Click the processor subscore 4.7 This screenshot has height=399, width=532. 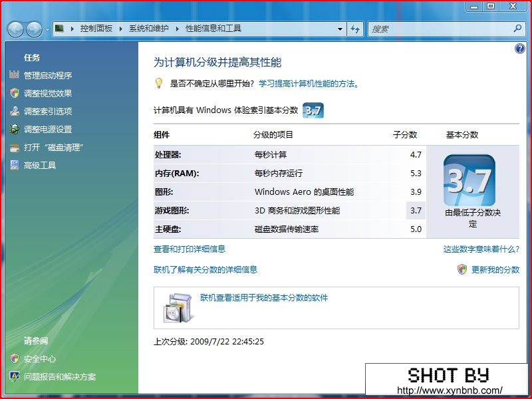point(416,155)
